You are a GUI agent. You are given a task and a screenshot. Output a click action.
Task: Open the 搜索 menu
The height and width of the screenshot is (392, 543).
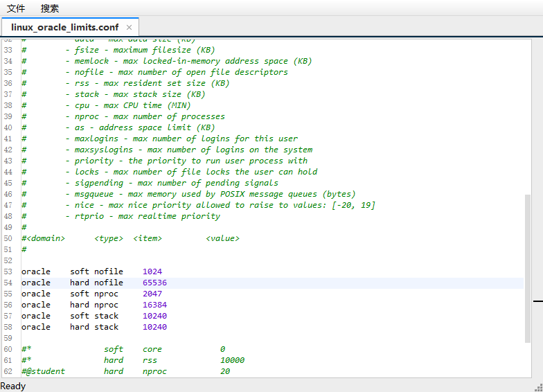click(50, 8)
